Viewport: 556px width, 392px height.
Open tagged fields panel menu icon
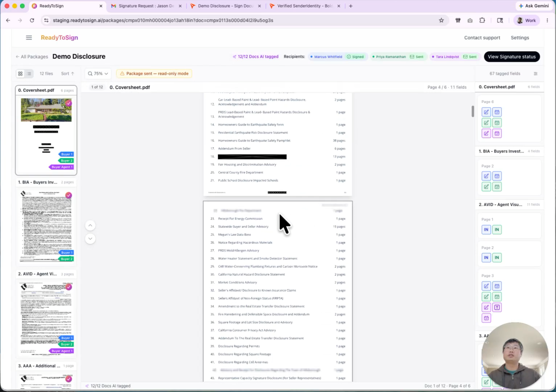point(535,74)
